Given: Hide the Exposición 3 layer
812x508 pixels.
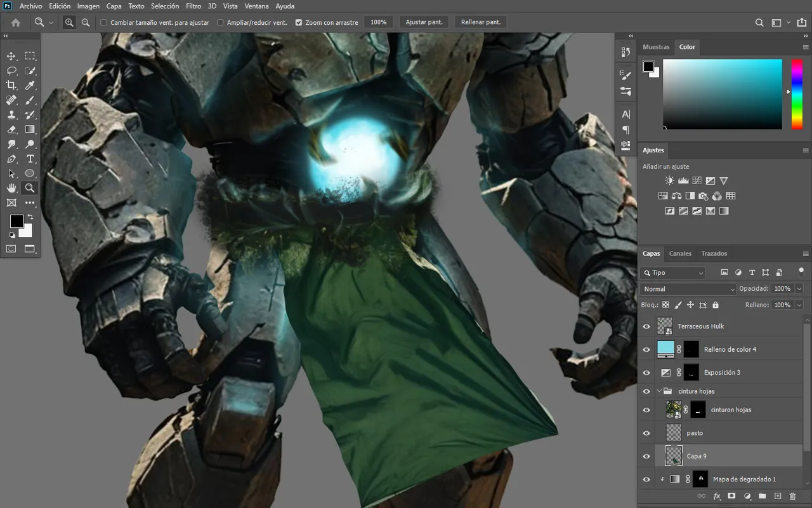Looking at the screenshot, I should (x=646, y=373).
